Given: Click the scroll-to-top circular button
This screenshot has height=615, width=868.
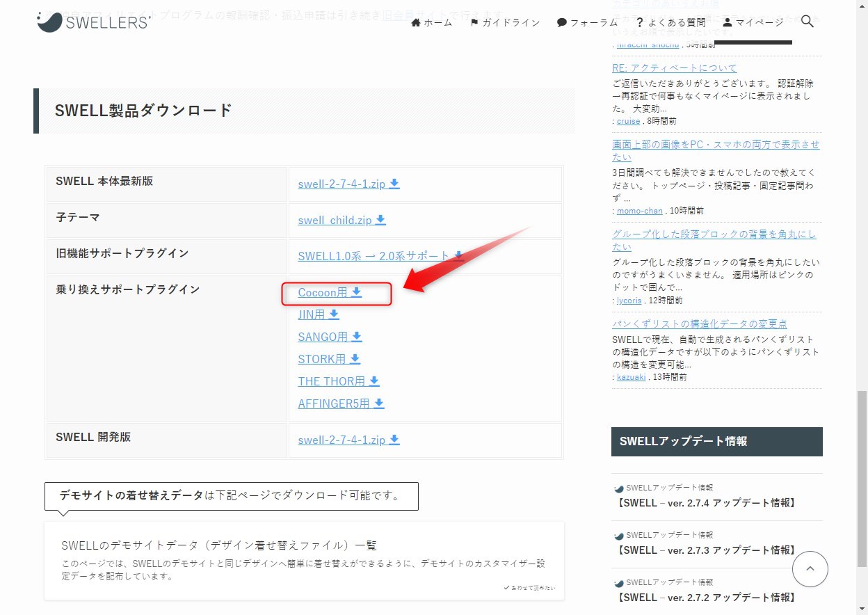Looking at the screenshot, I should pos(810,568).
